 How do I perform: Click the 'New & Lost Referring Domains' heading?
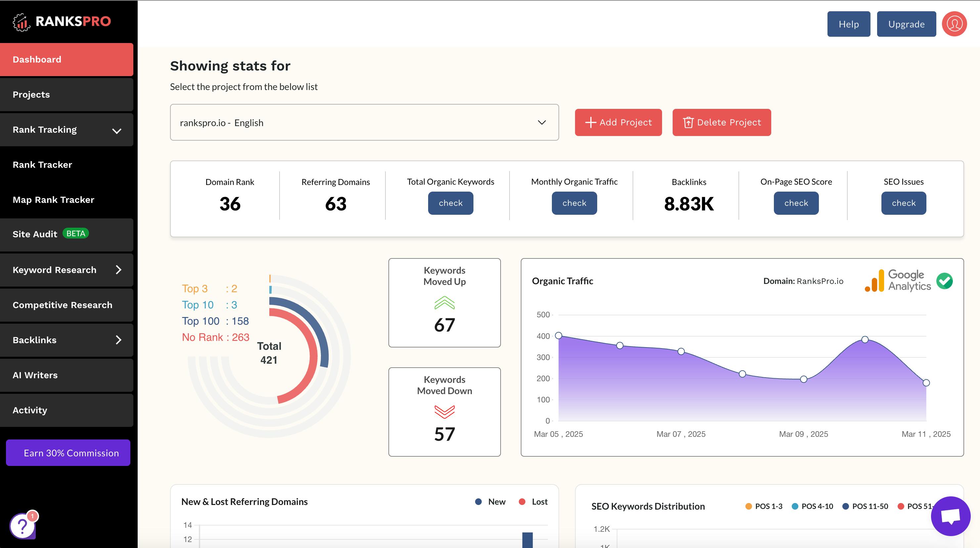244,502
